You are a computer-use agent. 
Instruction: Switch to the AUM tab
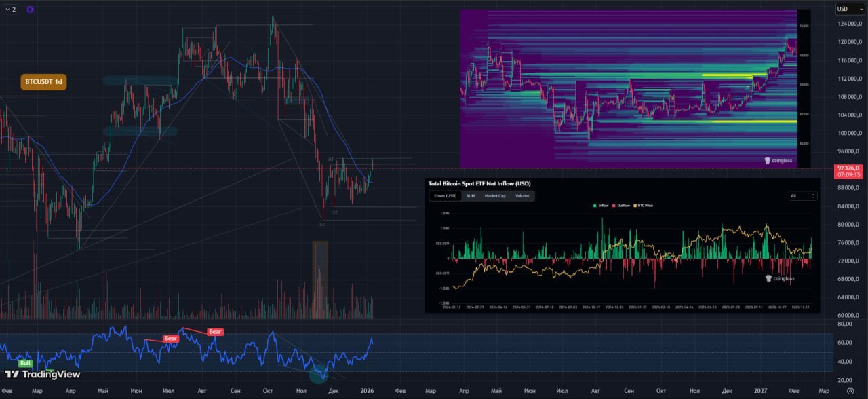click(471, 196)
